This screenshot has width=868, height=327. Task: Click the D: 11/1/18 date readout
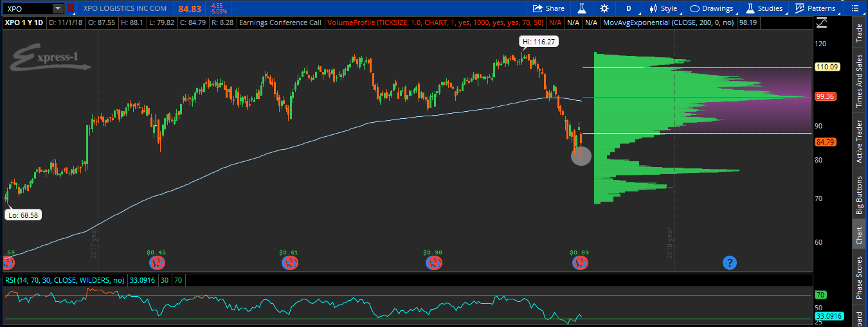point(66,22)
